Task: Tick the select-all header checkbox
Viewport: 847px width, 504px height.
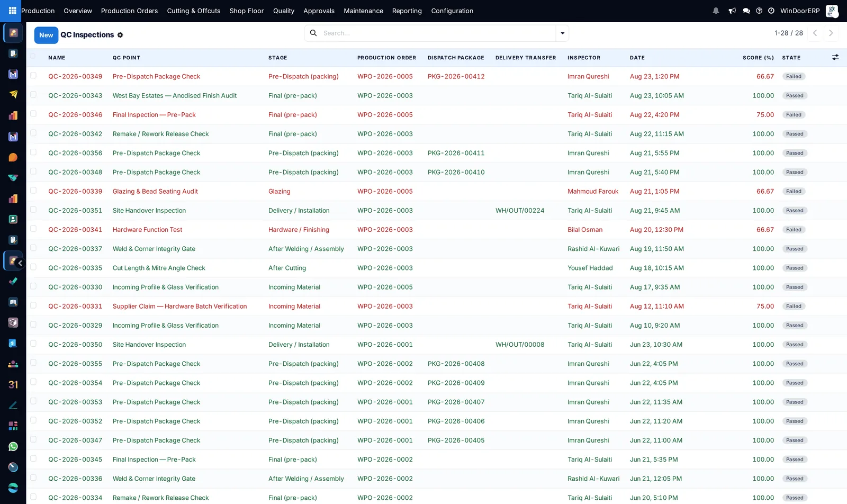Action: coord(33,57)
